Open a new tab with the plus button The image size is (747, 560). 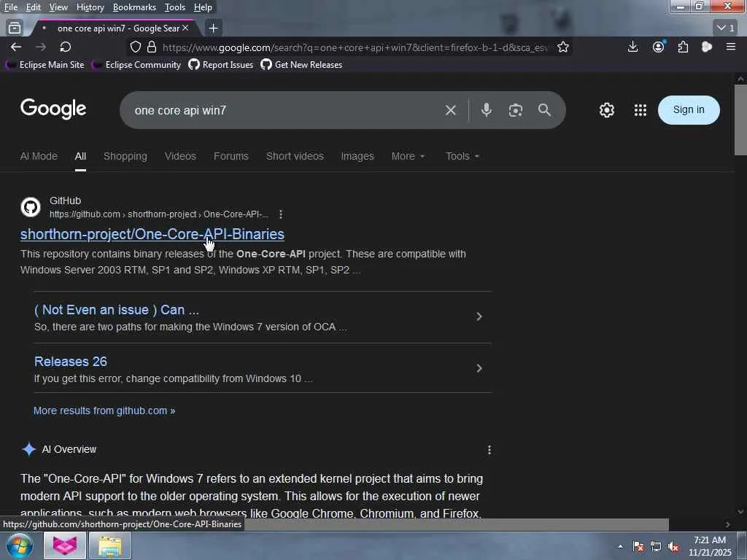214,28
